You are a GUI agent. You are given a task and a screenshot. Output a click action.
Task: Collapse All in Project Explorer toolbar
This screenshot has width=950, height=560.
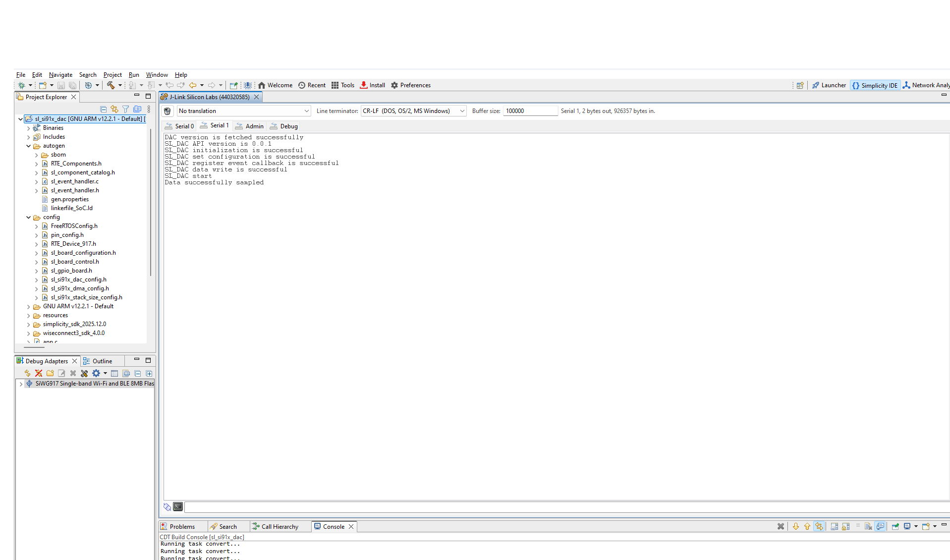(104, 109)
